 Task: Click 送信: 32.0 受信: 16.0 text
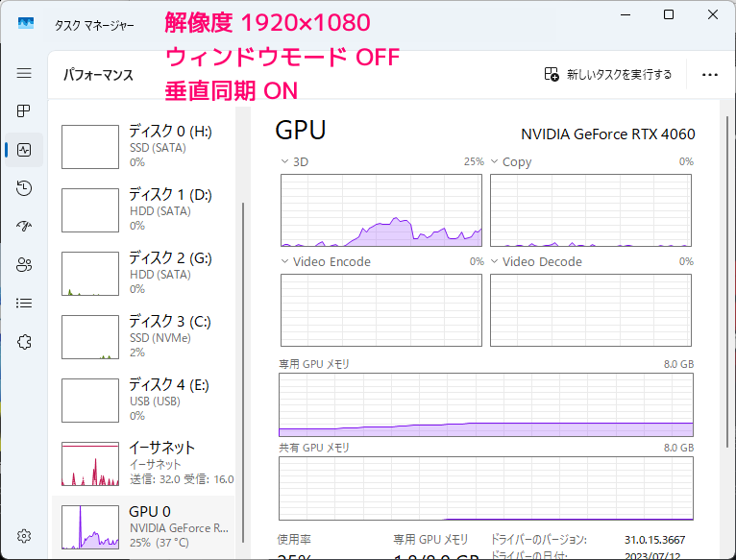point(182,479)
